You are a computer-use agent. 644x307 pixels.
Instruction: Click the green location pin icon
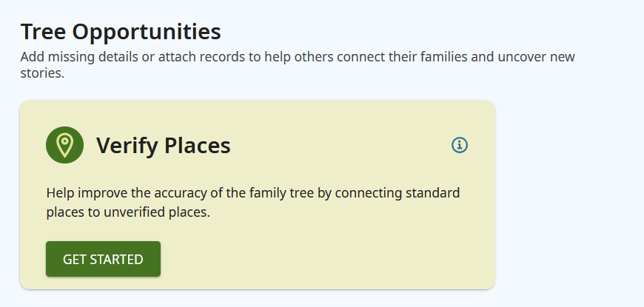tap(64, 145)
